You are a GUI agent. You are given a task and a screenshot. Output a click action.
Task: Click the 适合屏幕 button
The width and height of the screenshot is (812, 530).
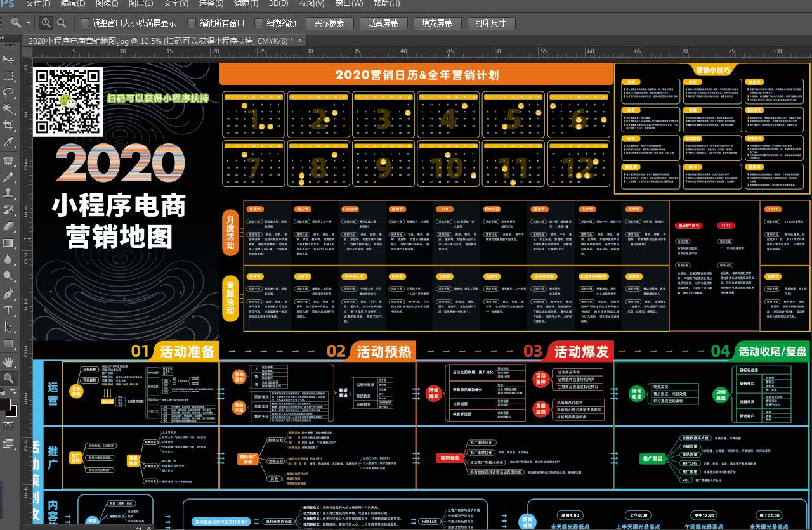(x=383, y=23)
